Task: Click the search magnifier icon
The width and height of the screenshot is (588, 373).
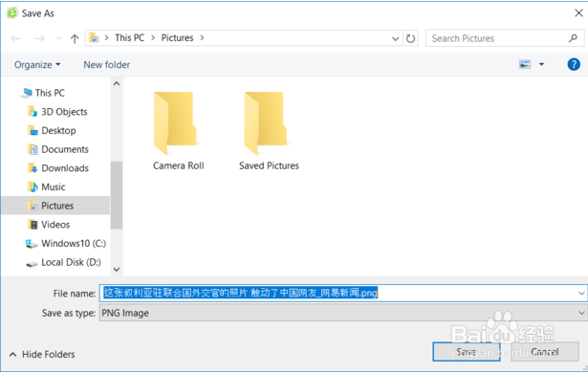Action: point(573,38)
